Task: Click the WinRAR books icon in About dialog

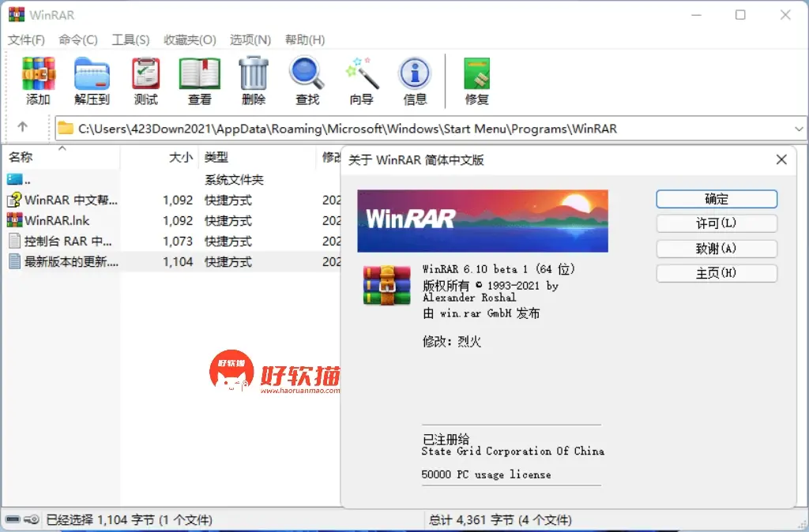Action: pos(387,285)
